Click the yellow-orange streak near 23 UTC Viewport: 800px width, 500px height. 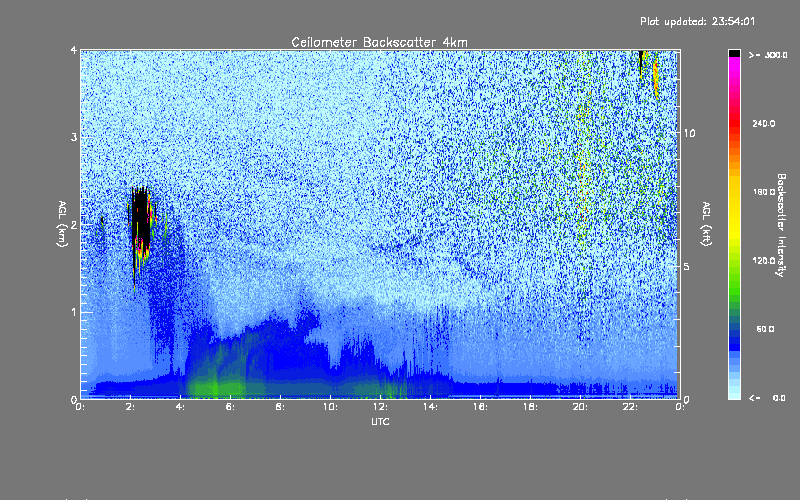[x=656, y=79]
